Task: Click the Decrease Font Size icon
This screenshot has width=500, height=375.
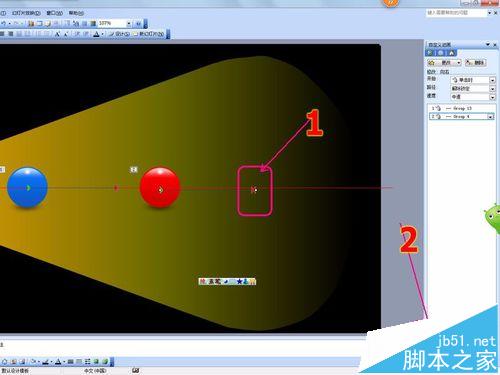Action: 66,34
